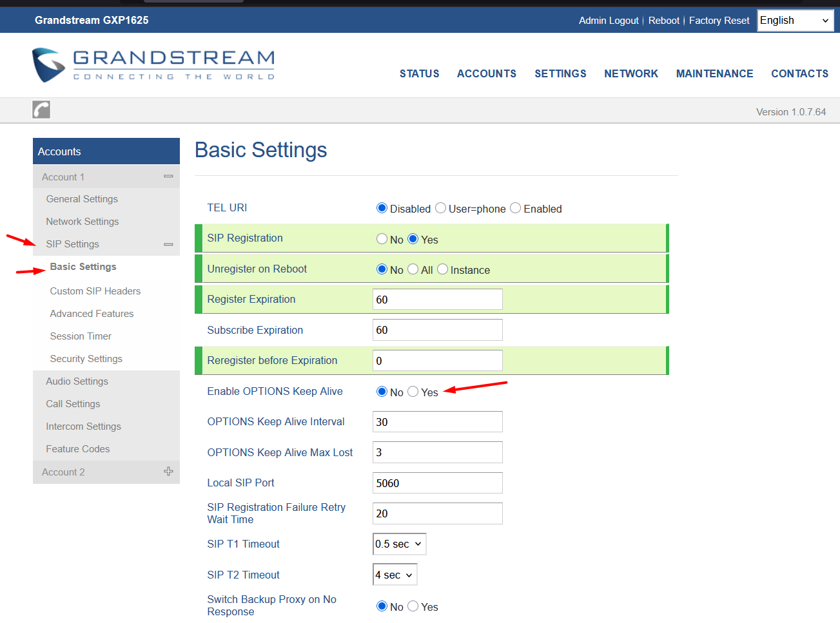This screenshot has height=623, width=840.
Task: Open Advanced Features
Action: pyautogui.click(x=92, y=314)
